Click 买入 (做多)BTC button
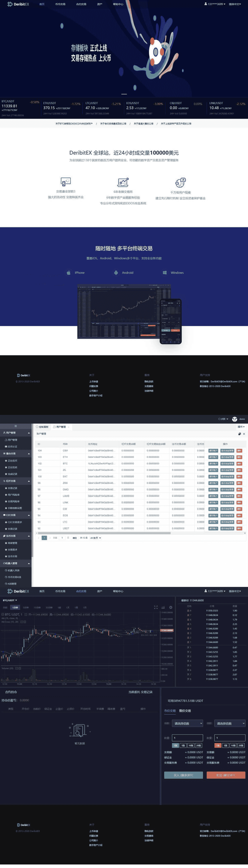The width and height of the screenshot is (248, 868). (183, 775)
